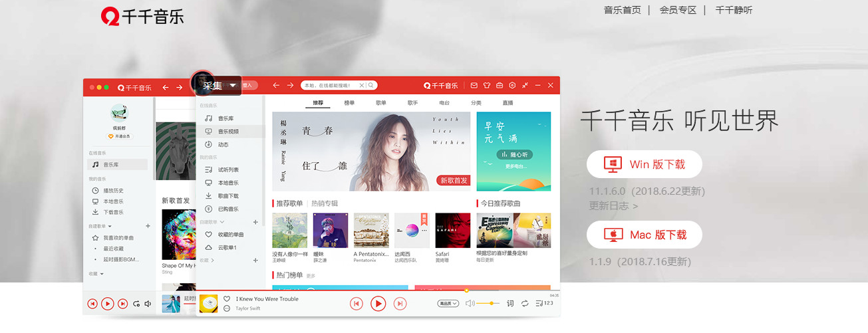
Task: Click the red play button in front window
Action: [x=378, y=304]
